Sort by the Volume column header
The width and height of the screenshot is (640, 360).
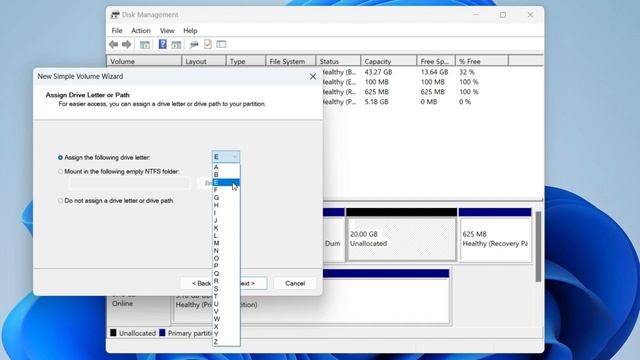pyautogui.click(x=144, y=61)
